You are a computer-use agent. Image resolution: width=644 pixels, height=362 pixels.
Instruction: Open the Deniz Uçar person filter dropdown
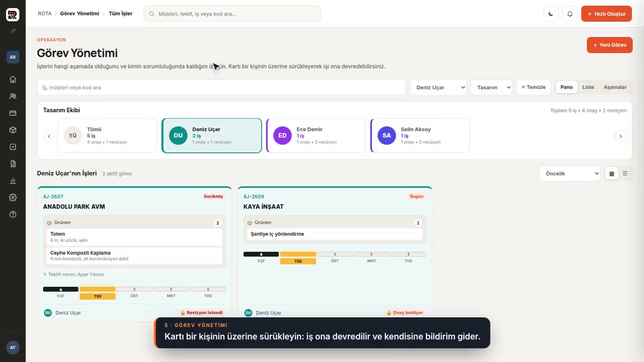pos(438,87)
